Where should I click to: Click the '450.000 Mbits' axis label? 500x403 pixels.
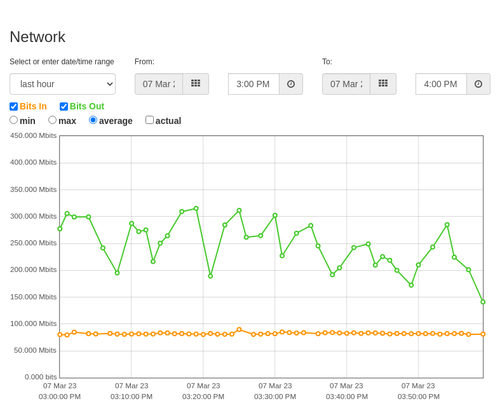pos(33,136)
